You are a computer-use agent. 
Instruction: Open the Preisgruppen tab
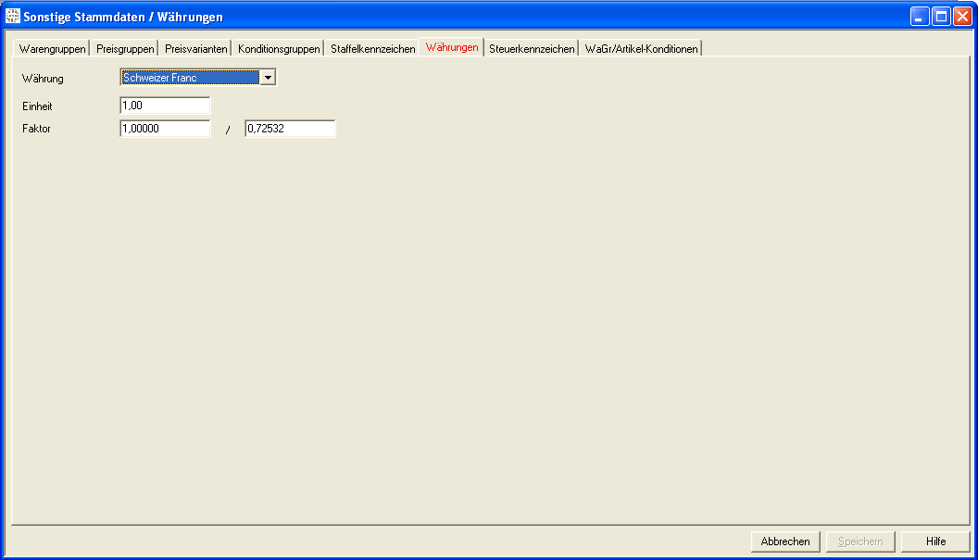tap(125, 49)
